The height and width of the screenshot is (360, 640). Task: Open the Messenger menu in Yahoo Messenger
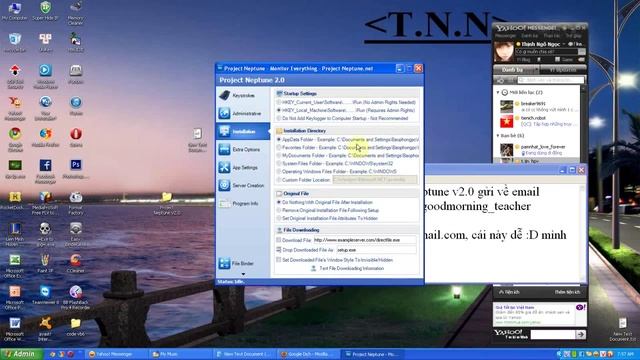click(x=505, y=36)
